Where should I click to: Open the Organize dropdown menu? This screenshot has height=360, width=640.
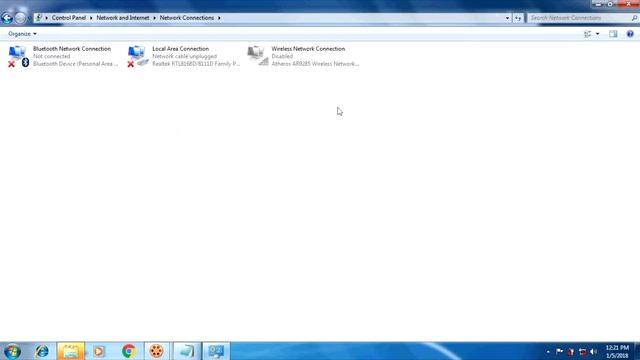click(22, 34)
